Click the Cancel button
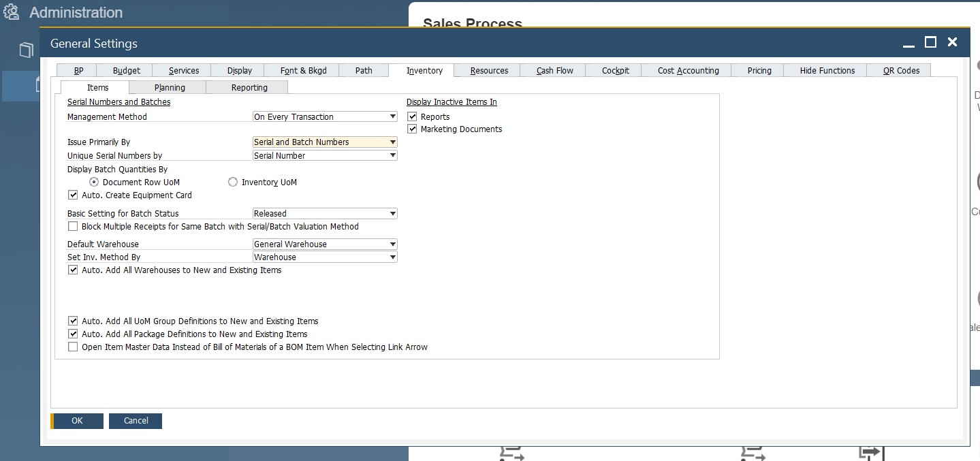Screen dimensions: 980x461 pos(136,421)
